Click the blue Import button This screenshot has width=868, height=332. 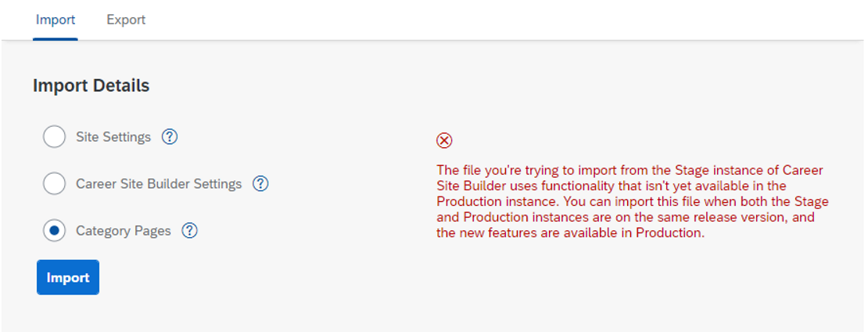pyautogui.click(x=68, y=277)
